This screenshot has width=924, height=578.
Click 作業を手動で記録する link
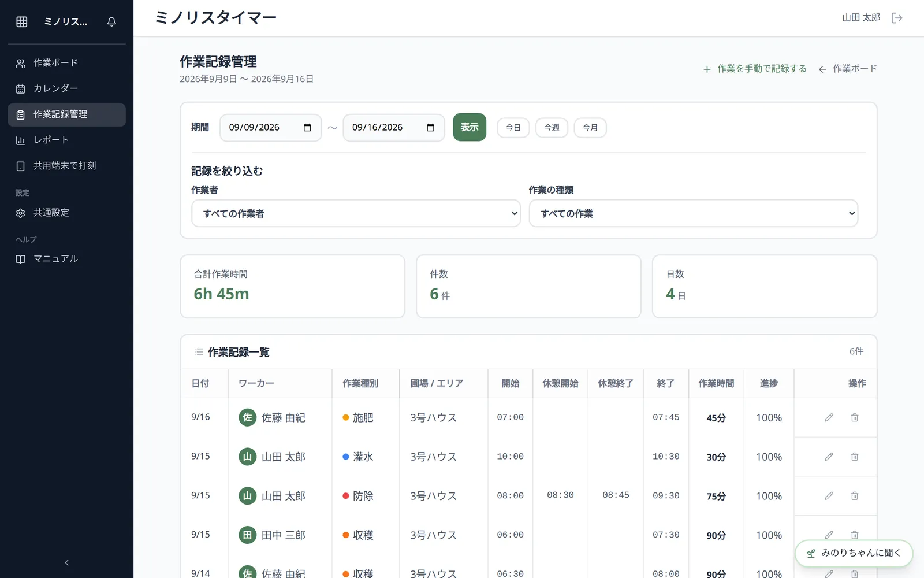[755, 69]
